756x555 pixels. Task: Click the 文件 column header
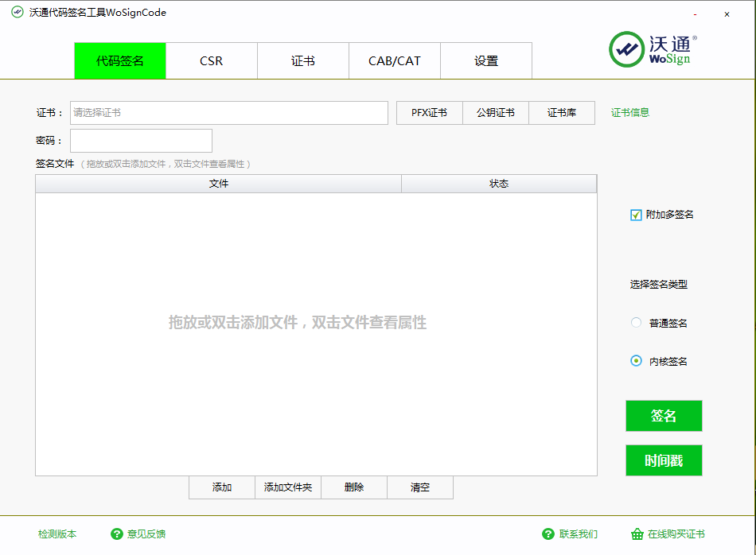point(218,184)
